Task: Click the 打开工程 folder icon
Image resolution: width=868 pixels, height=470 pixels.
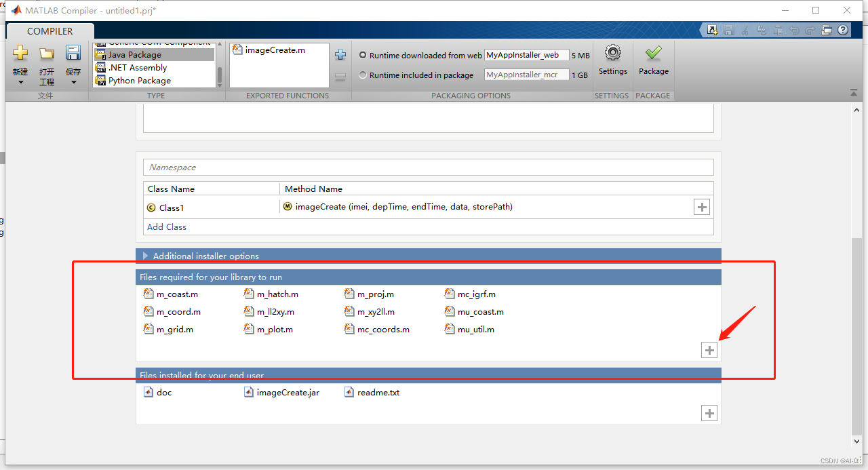Action: (x=46, y=54)
